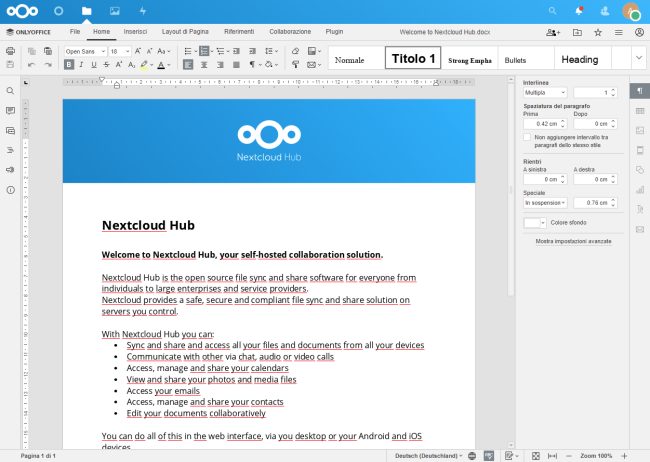Apply the Heading style

(x=582, y=58)
